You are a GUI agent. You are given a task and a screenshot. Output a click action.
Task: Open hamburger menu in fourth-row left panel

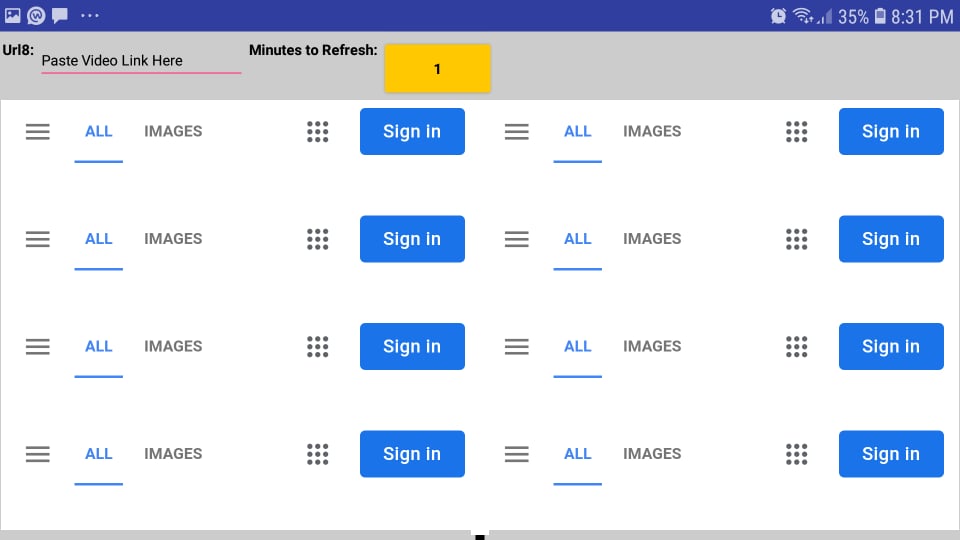[37, 454]
